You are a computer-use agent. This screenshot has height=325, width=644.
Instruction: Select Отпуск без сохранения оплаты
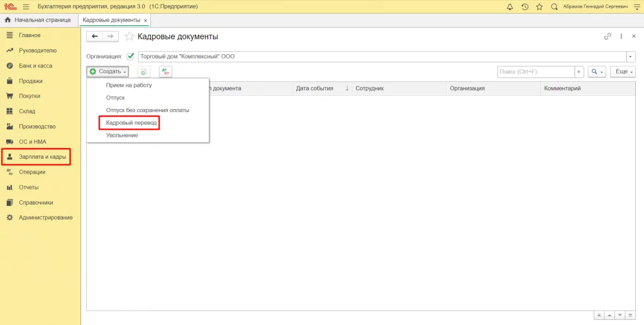tap(148, 110)
